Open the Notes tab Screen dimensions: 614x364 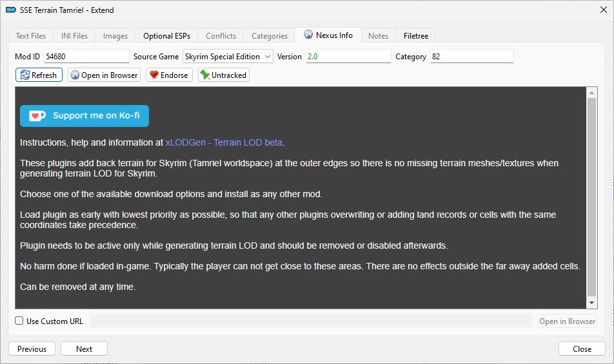[x=378, y=36]
